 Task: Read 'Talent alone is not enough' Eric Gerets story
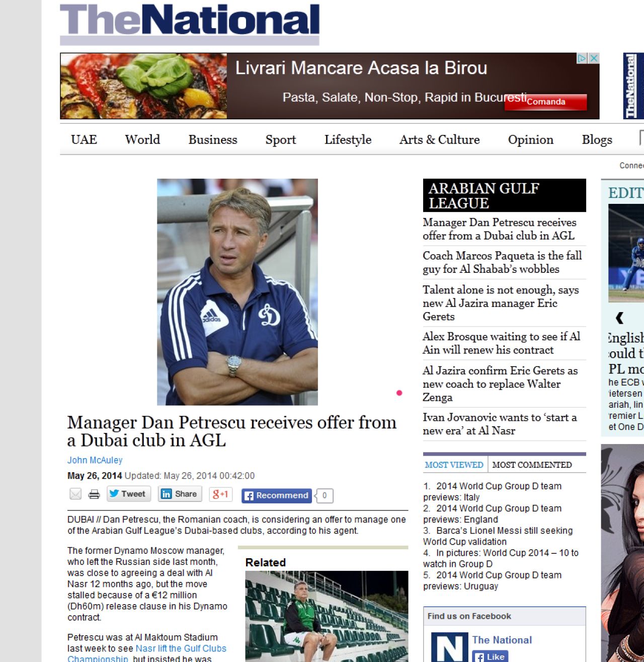point(501,303)
